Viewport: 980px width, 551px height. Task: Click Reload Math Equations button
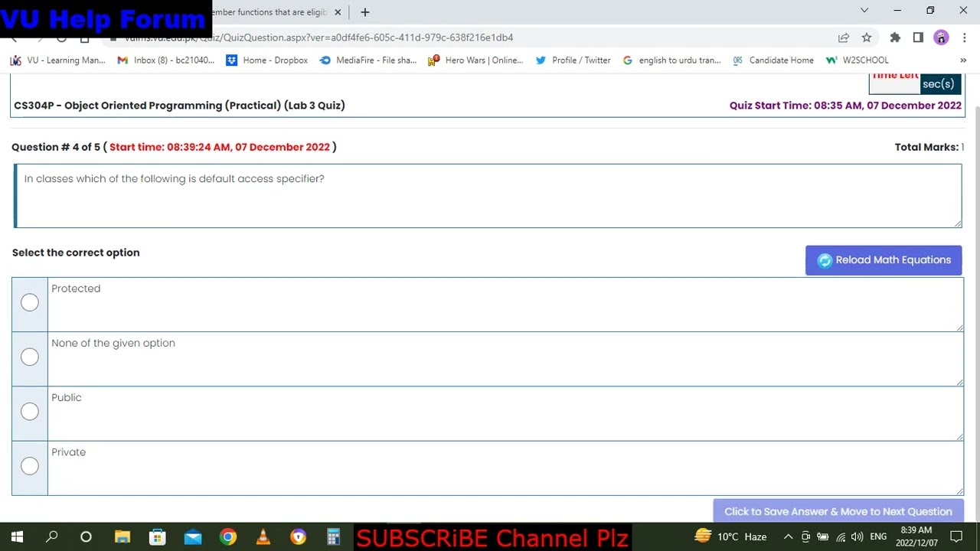pyautogui.click(x=884, y=260)
